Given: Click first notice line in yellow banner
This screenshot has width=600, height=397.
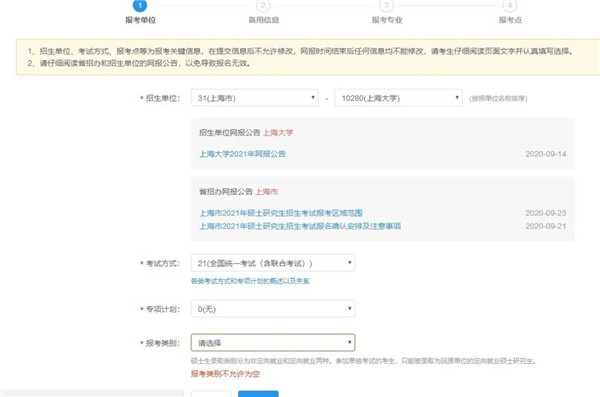Looking at the screenshot, I should click(x=300, y=51).
